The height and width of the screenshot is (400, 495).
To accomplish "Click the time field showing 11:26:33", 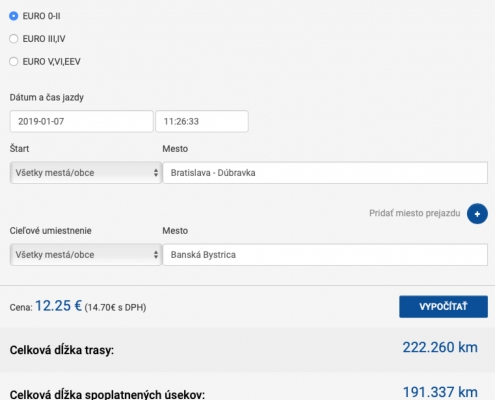I will (202, 121).
